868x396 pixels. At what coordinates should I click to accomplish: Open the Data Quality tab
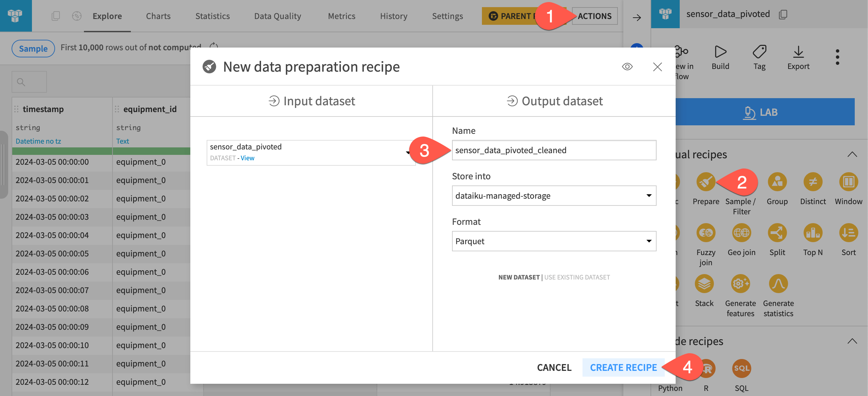click(278, 16)
